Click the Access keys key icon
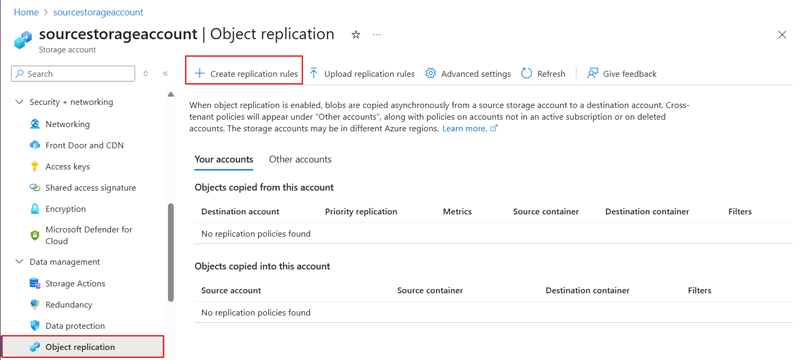This screenshot has height=360, width=800. (x=35, y=166)
